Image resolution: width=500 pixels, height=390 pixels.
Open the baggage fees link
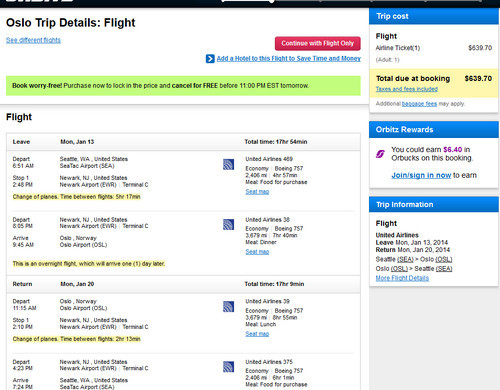pyautogui.click(x=419, y=104)
